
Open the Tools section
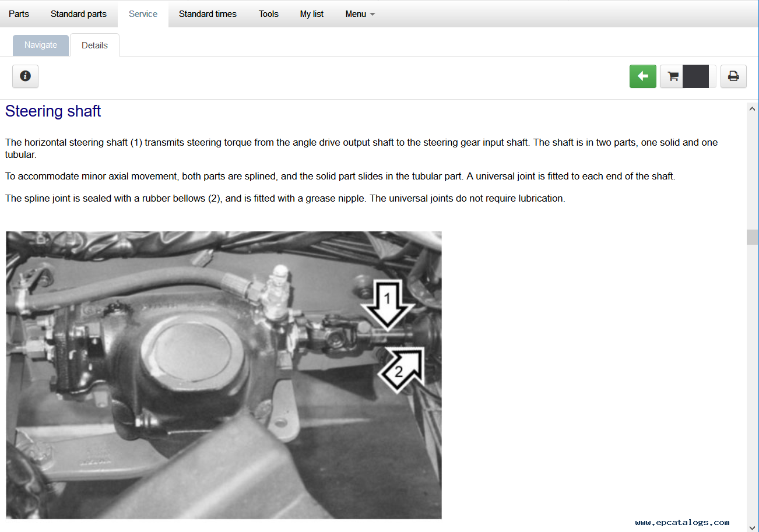[x=269, y=14]
